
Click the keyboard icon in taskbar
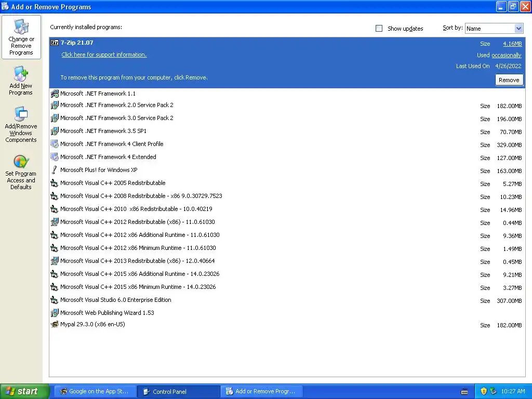click(464, 392)
